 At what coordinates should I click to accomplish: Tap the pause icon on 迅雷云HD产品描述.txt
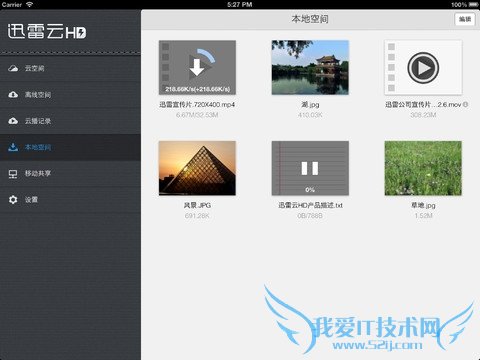click(x=310, y=168)
